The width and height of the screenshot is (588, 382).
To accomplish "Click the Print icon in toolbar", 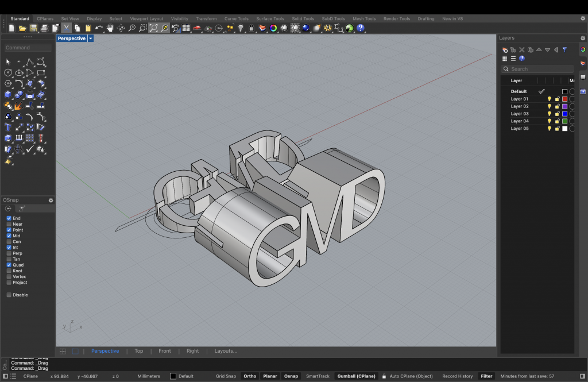I will 45,28.
